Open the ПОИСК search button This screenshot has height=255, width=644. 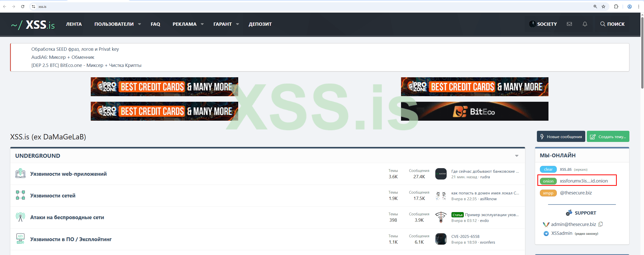tap(612, 24)
